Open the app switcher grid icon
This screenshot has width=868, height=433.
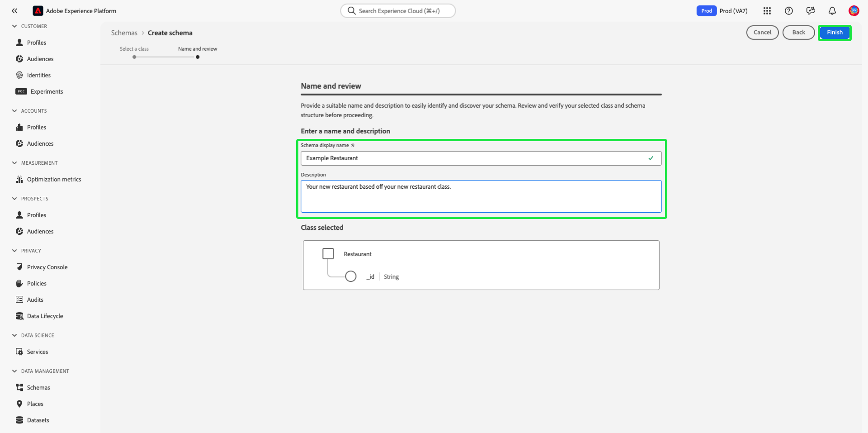click(x=767, y=11)
